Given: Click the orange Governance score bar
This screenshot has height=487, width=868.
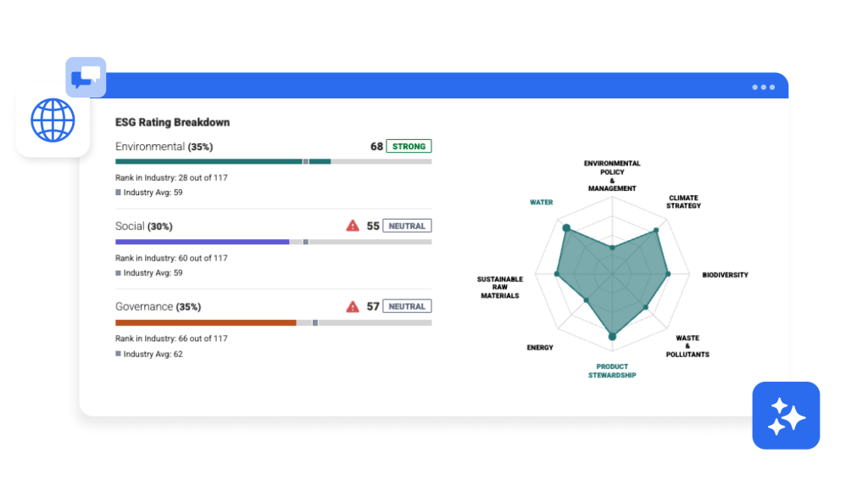Looking at the screenshot, I should pyautogui.click(x=205, y=322).
